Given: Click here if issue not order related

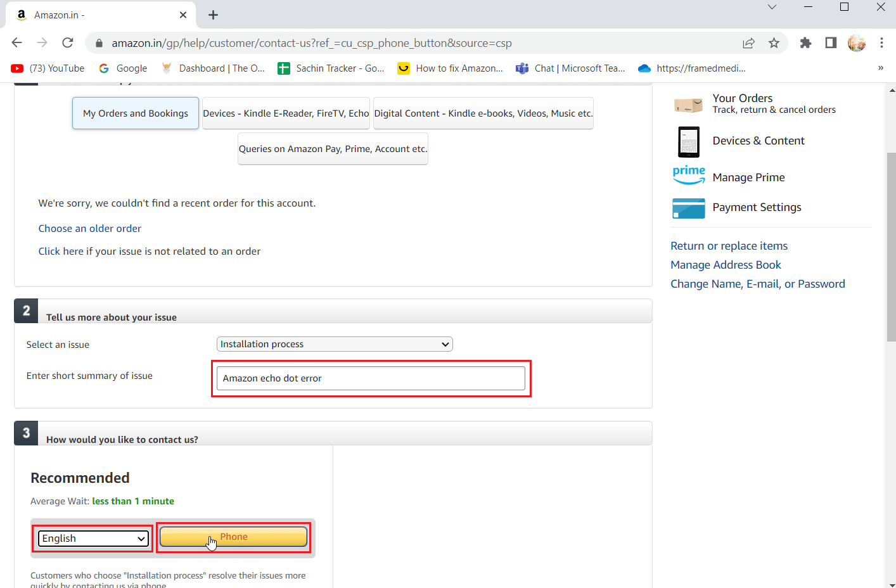Looking at the screenshot, I should [61, 252].
